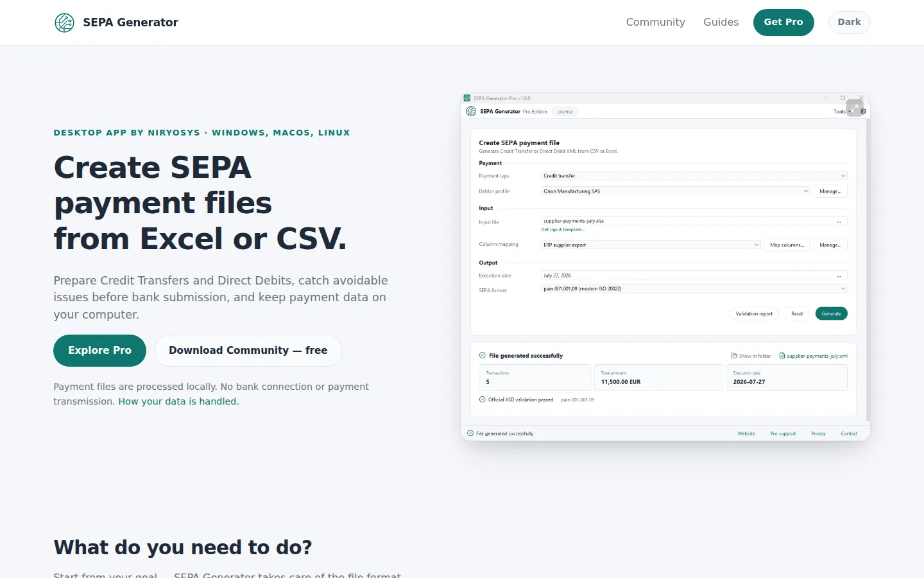This screenshot has height=578, width=924.
Task: Click the '...' date picker button for Execution date
Action: pos(839,276)
